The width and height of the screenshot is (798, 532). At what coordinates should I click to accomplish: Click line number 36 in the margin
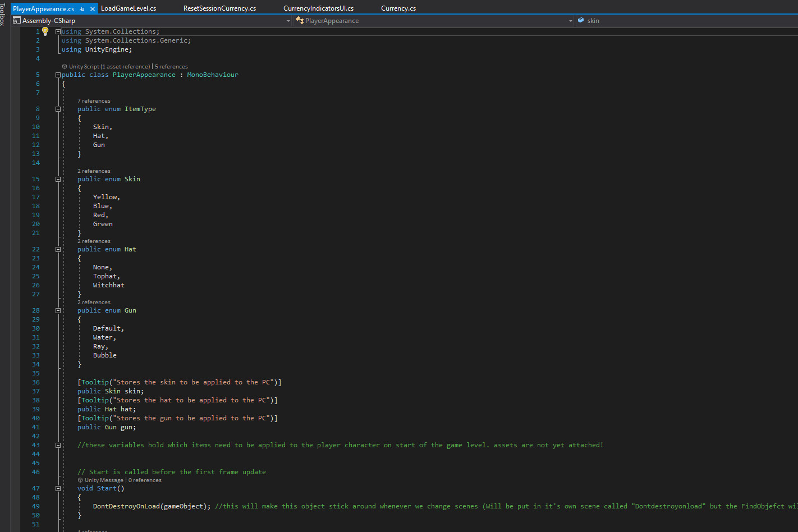coord(36,382)
